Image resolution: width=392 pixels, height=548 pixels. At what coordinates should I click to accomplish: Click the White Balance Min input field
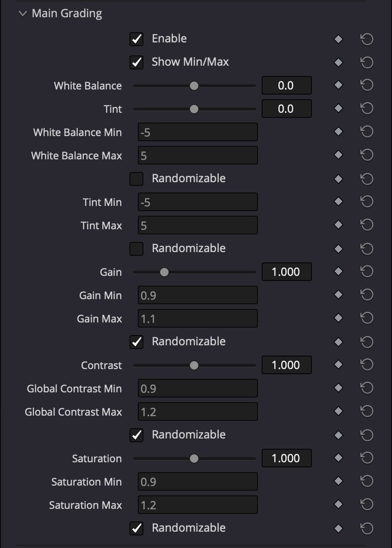(x=197, y=132)
